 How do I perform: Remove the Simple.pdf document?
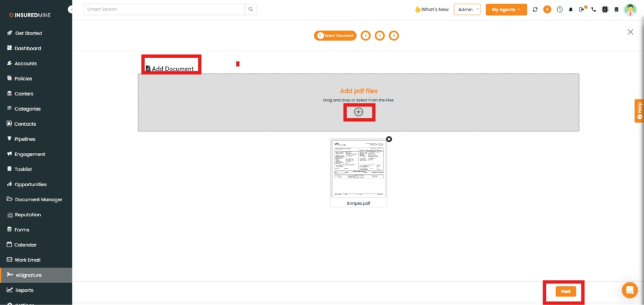point(389,139)
